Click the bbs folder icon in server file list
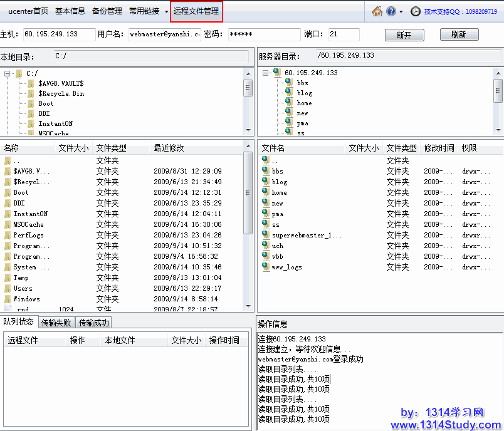504x431 pixels. tap(266, 171)
